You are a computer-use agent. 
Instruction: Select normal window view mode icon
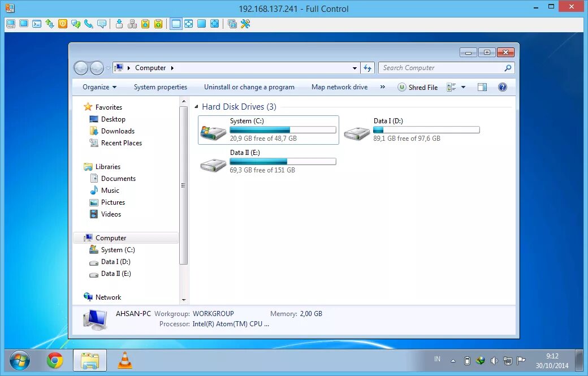(x=176, y=24)
